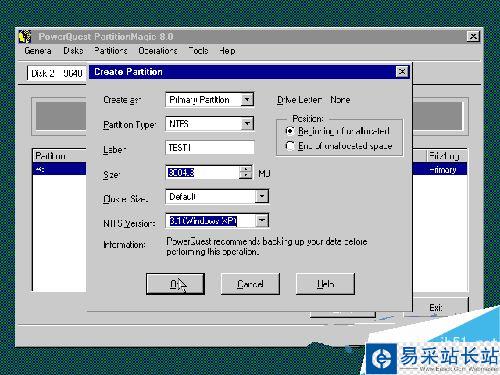Click the Primary cell in partition list
This screenshot has width=500, height=375.
coord(442,170)
